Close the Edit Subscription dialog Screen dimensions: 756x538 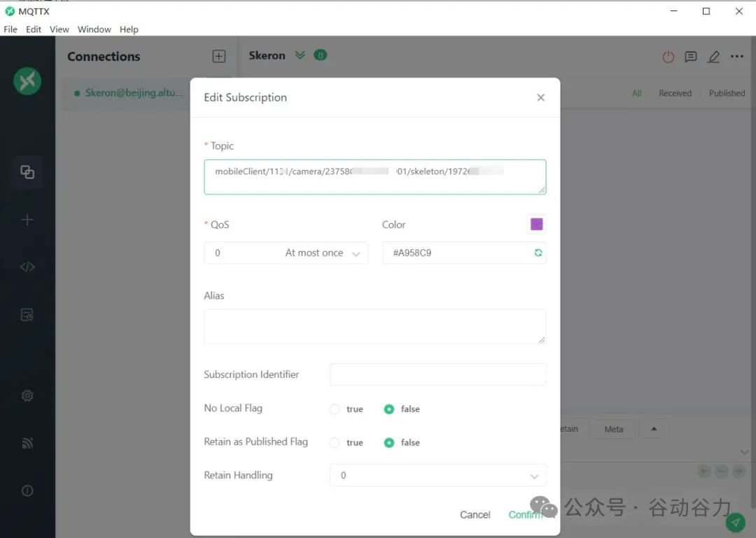click(x=540, y=98)
